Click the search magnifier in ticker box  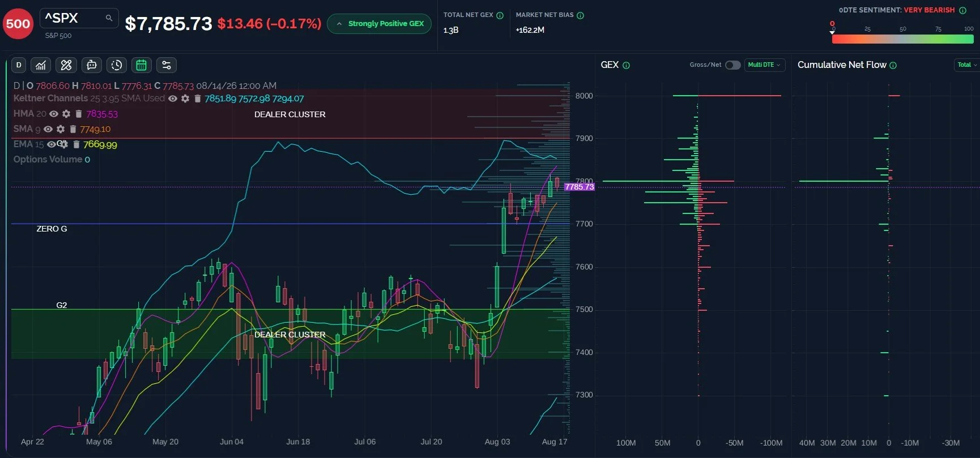point(109,18)
